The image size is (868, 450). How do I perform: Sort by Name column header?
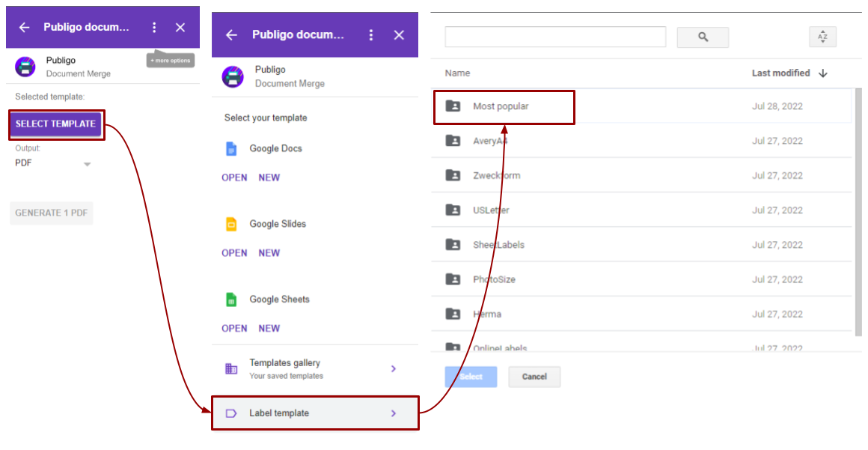point(457,73)
